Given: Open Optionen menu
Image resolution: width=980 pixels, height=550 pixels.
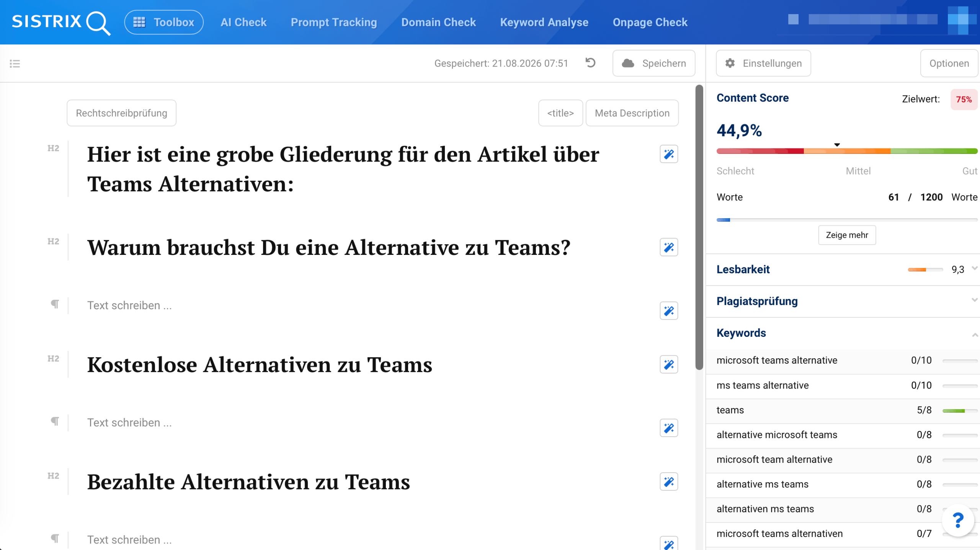Looking at the screenshot, I should 949,63.
